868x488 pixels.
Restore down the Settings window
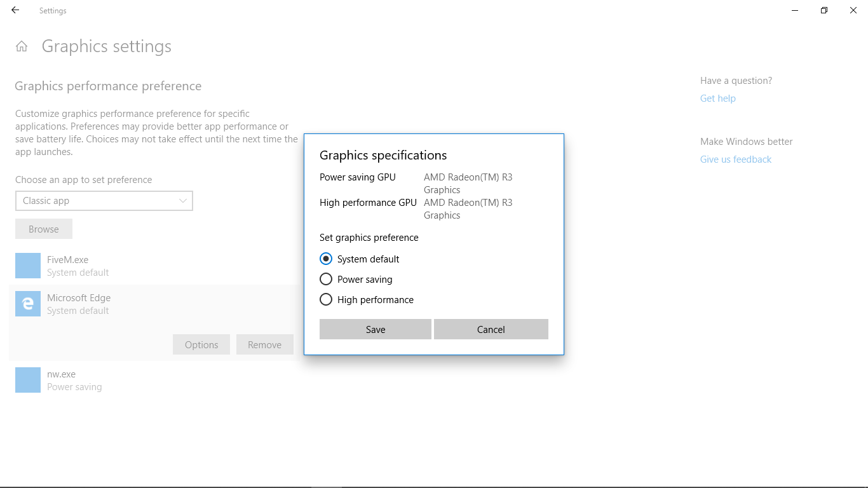(824, 10)
